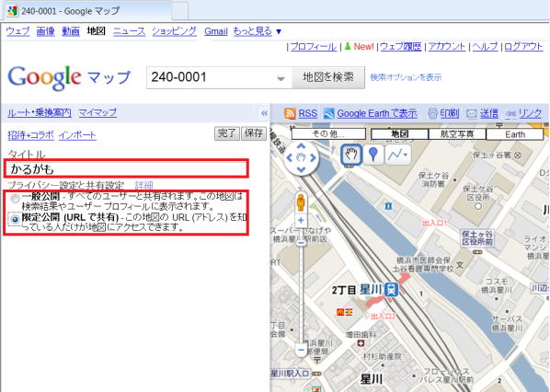Select 一般公開 public radio button

(15, 199)
